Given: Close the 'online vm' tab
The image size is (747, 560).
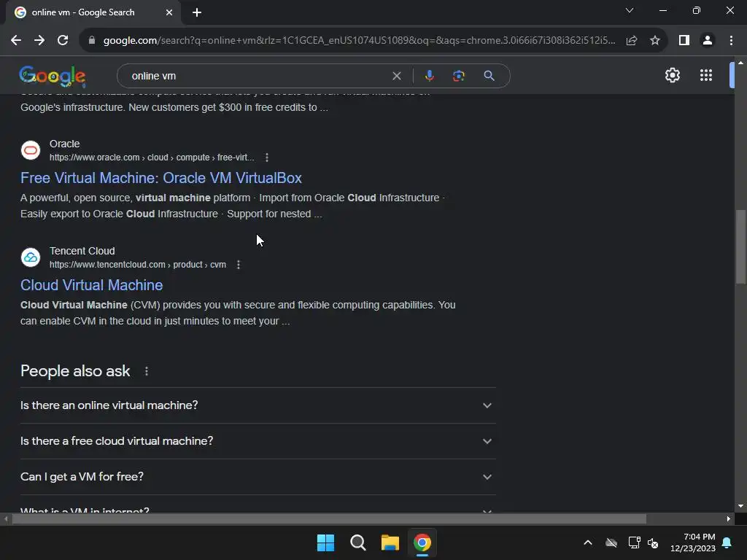Looking at the screenshot, I should (169, 12).
